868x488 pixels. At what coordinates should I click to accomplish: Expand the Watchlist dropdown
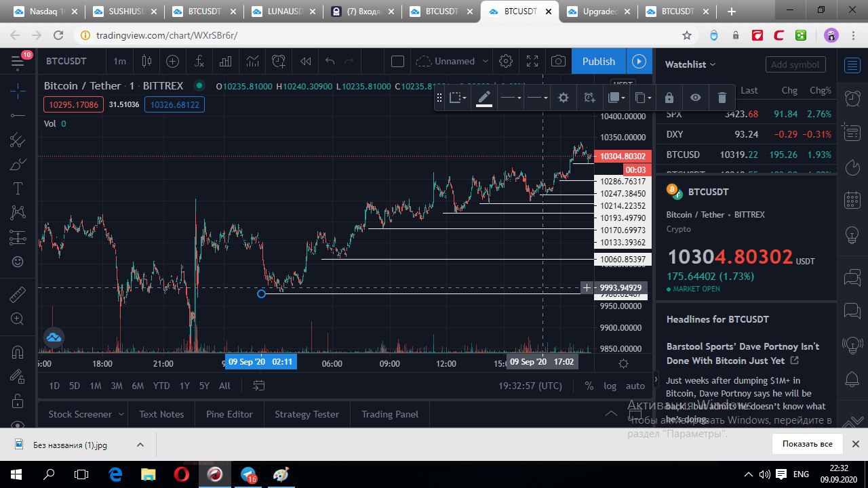point(690,64)
